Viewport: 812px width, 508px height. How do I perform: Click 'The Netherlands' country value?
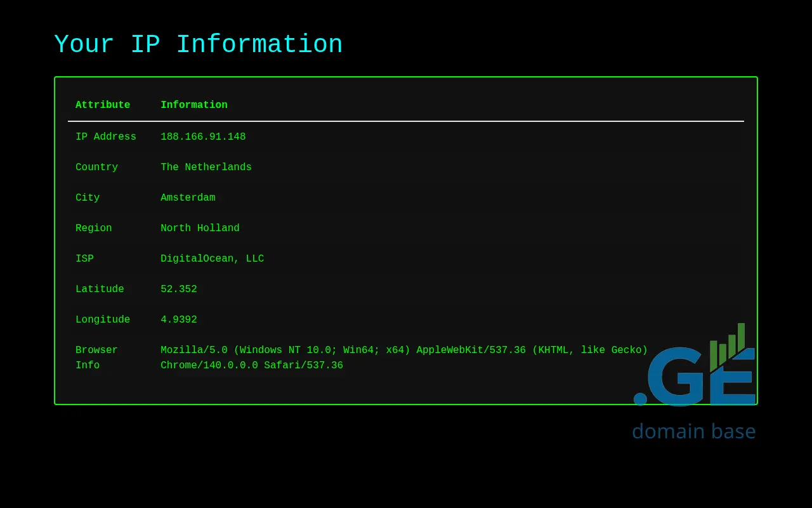click(206, 168)
